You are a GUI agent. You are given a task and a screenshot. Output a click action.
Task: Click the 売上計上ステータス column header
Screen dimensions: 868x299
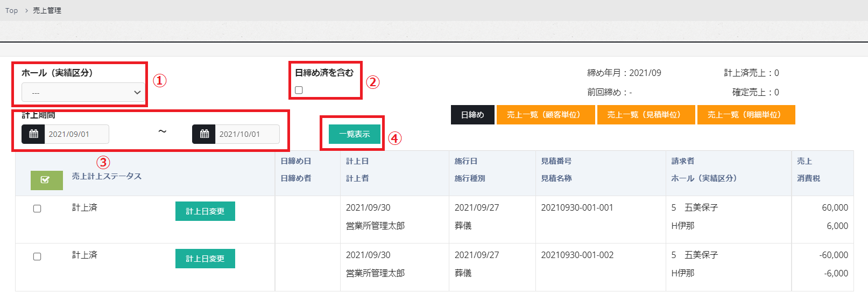click(x=107, y=176)
